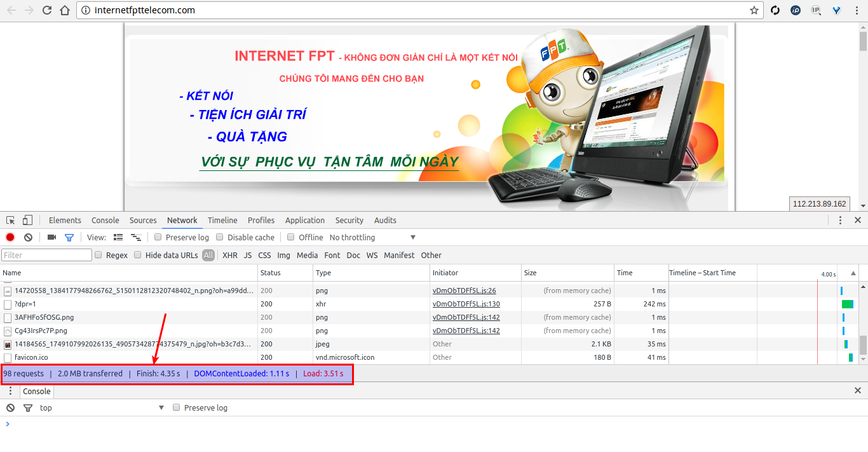The height and width of the screenshot is (452, 868).
Task: Toggle the Network filter funnel icon
Action: point(69,237)
